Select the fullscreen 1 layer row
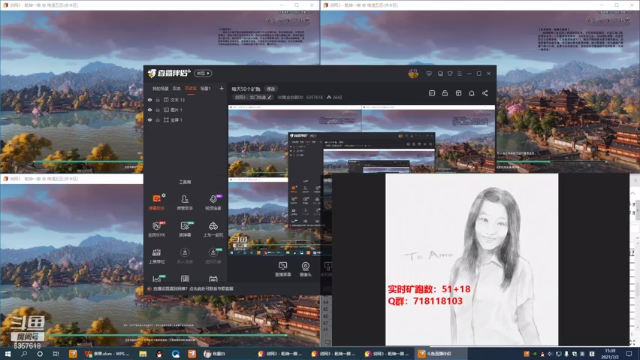 click(x=186, y=120)
